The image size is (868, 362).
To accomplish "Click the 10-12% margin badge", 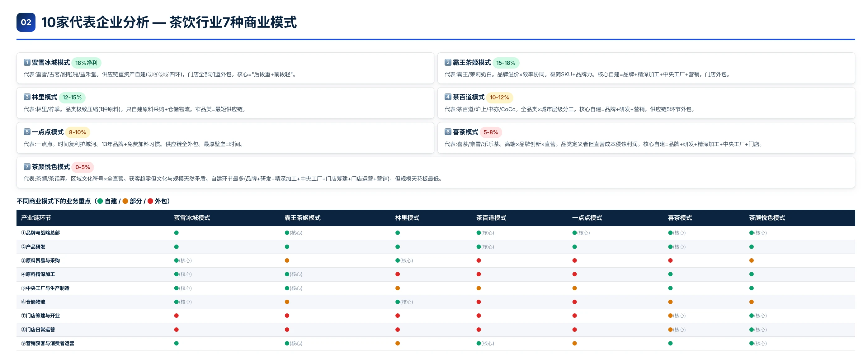I will [499, 98].
